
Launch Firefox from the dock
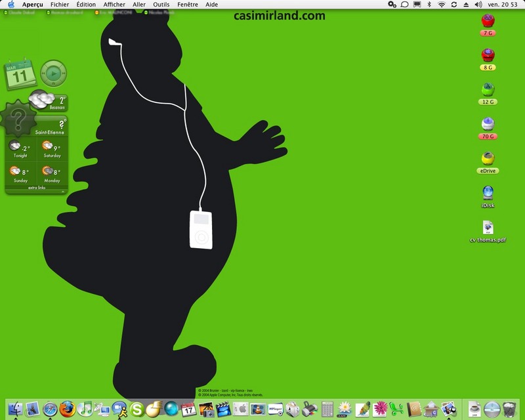68,409
